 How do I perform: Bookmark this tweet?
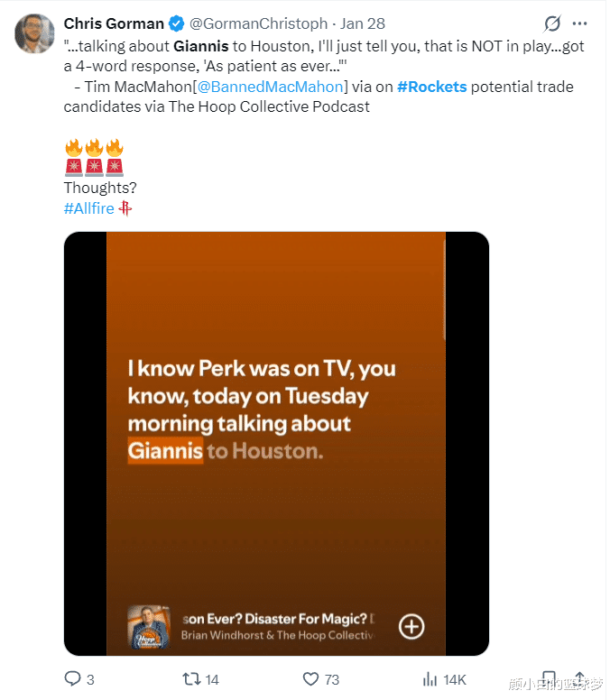tap(549, 678)
